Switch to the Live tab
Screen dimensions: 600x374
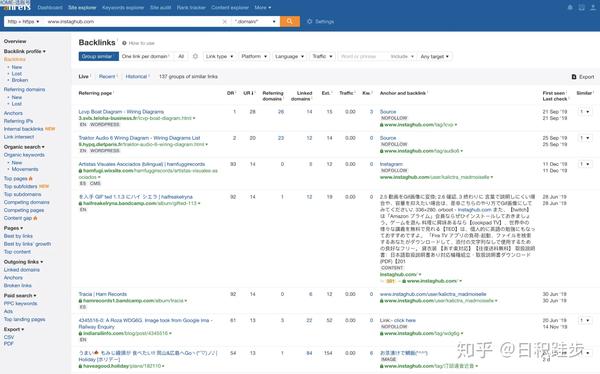tap(84, 77)
